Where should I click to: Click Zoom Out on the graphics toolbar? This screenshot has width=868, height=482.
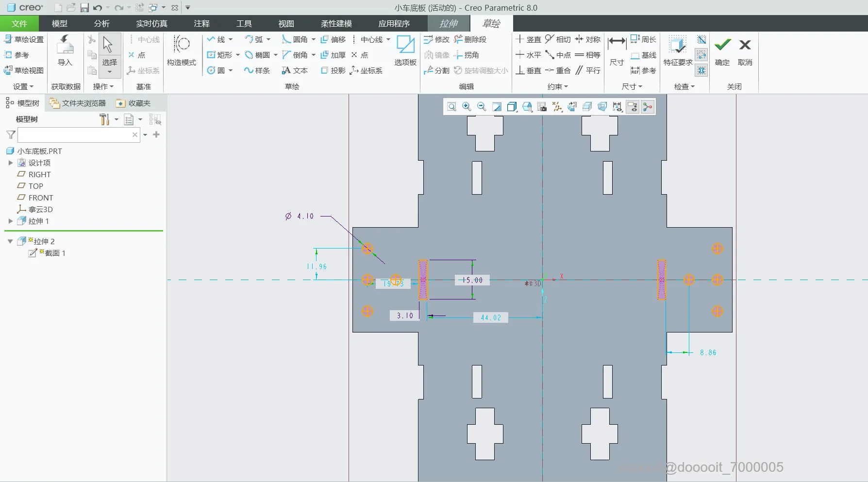coord(482,107)
